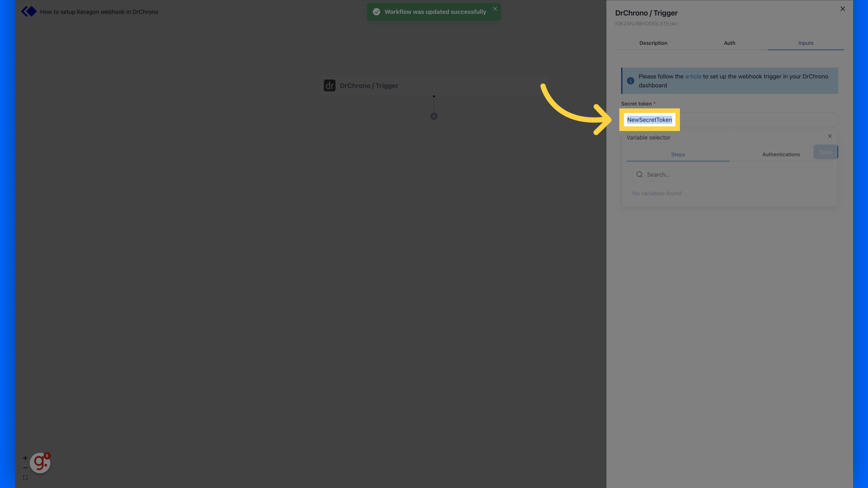868x488 pixels.
Task: Select the Inputs tab
Action: 806,43
